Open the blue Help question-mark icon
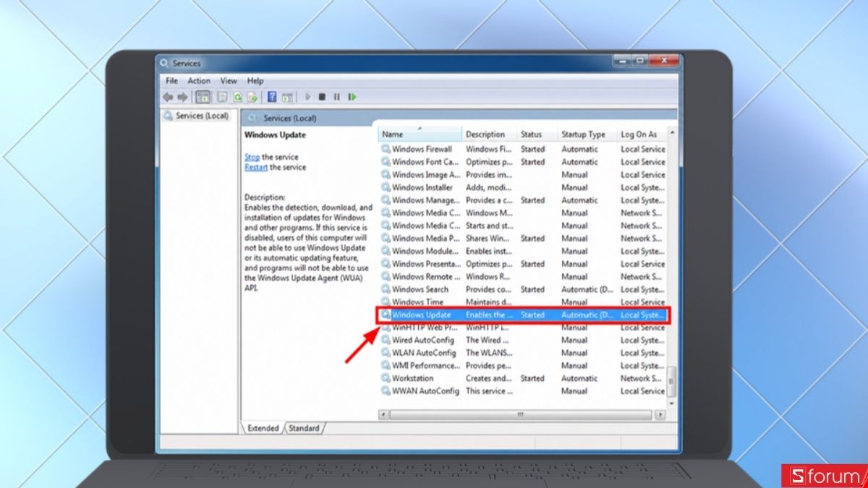Image resolution: width=868 pixels, height=488 pixels. click(272, 97)
